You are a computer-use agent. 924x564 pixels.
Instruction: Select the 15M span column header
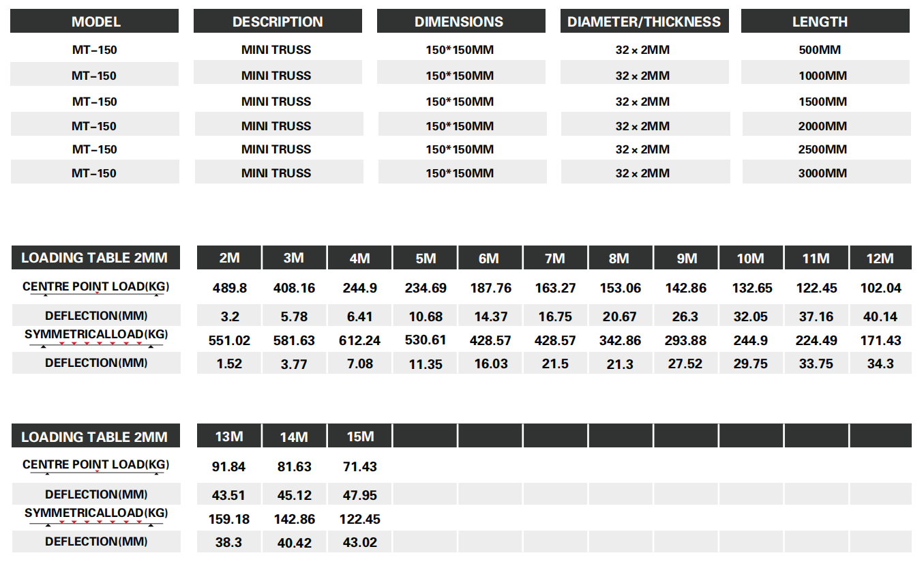[x=359, y=436]
